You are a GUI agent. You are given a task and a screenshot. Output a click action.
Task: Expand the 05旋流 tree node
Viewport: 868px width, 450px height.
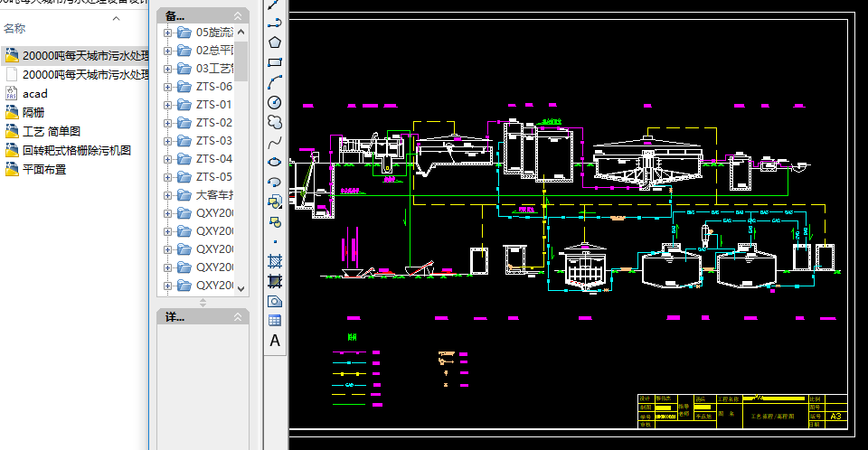click(167, 33)
